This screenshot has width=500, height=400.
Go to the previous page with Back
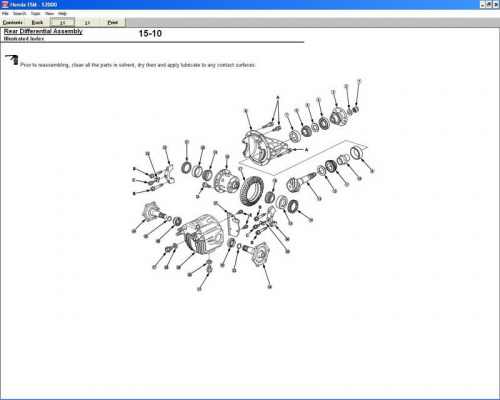[37, 22]
